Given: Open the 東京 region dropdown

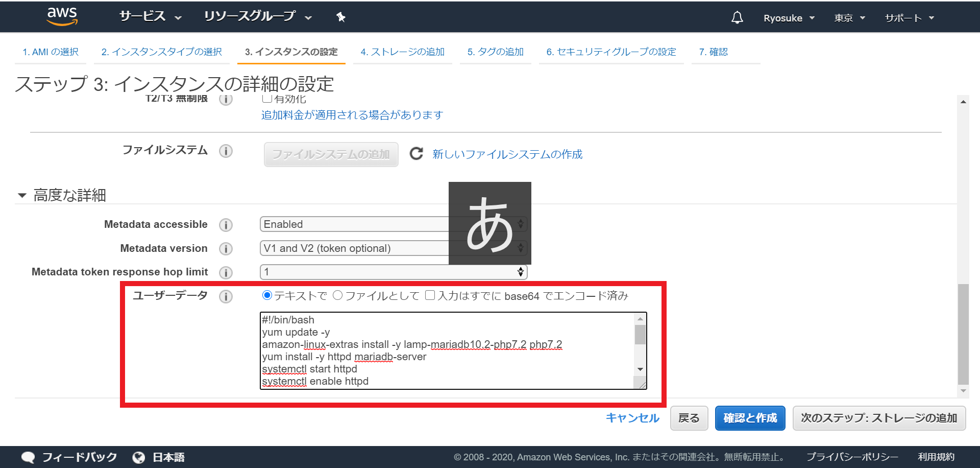Looking at the screenshot, I should coord(850,18).
